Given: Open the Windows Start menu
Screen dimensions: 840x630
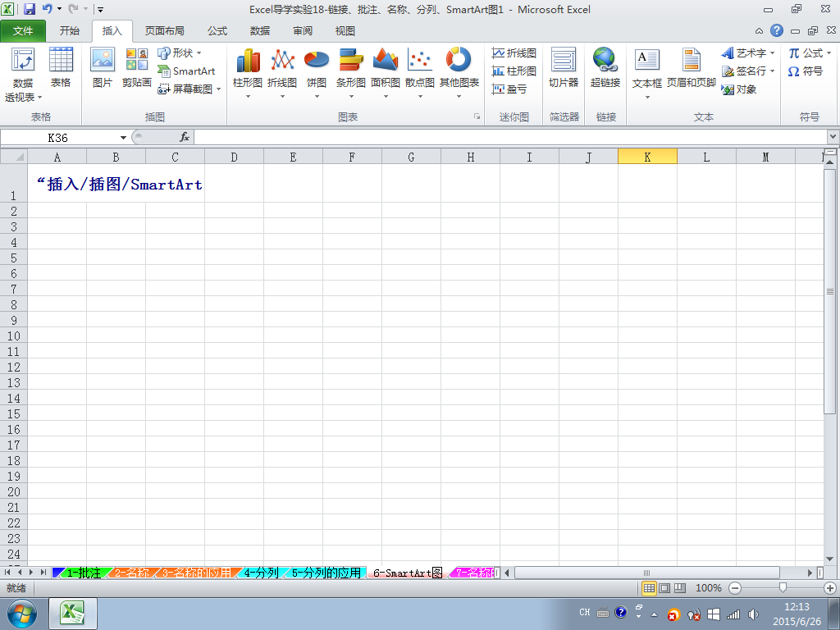Looking at the screenshot, I should 22,614.
